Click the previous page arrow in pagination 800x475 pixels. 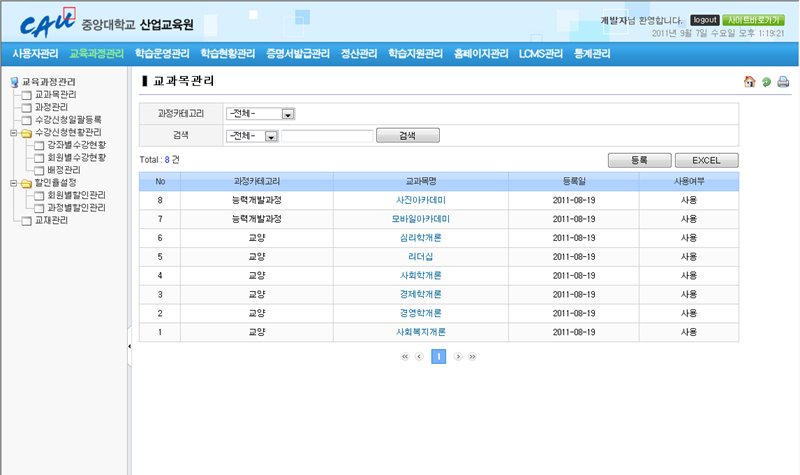click(x=420, y=356)
